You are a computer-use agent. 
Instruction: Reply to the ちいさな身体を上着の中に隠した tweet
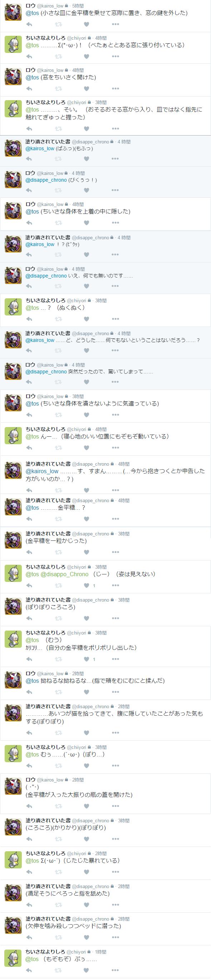coord(29,223)
